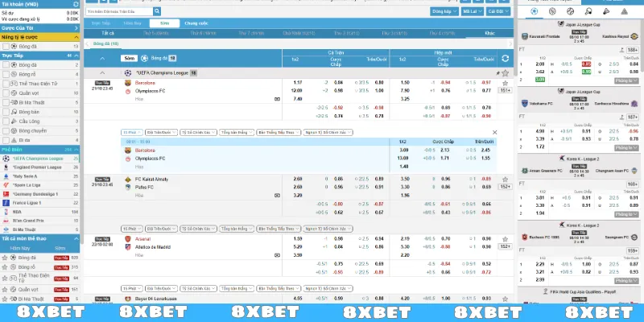Check the Quần vợt checkbox

[x=6, y=92]
